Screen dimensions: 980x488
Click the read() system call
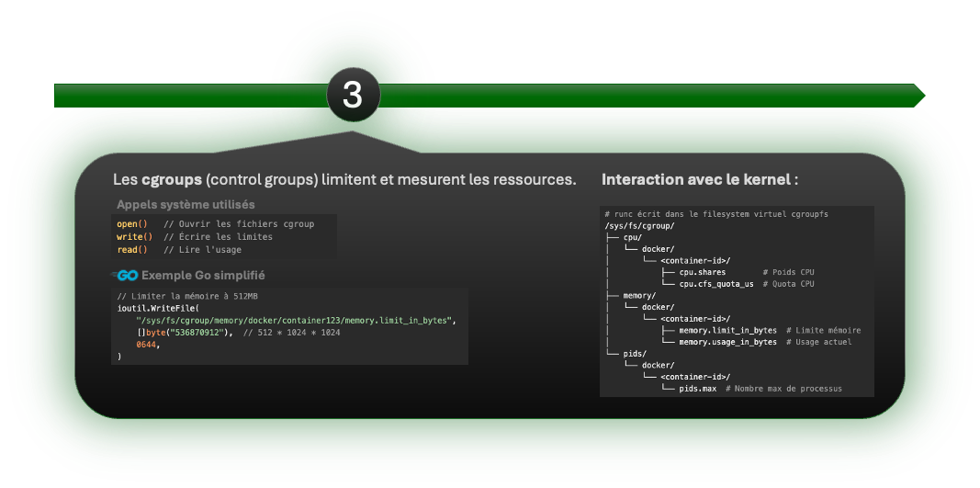coord(132,250)
